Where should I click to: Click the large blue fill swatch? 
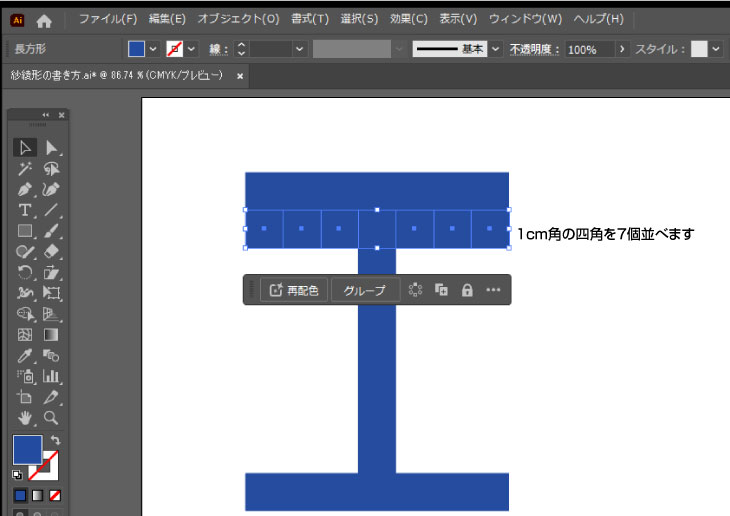point(27,449)
